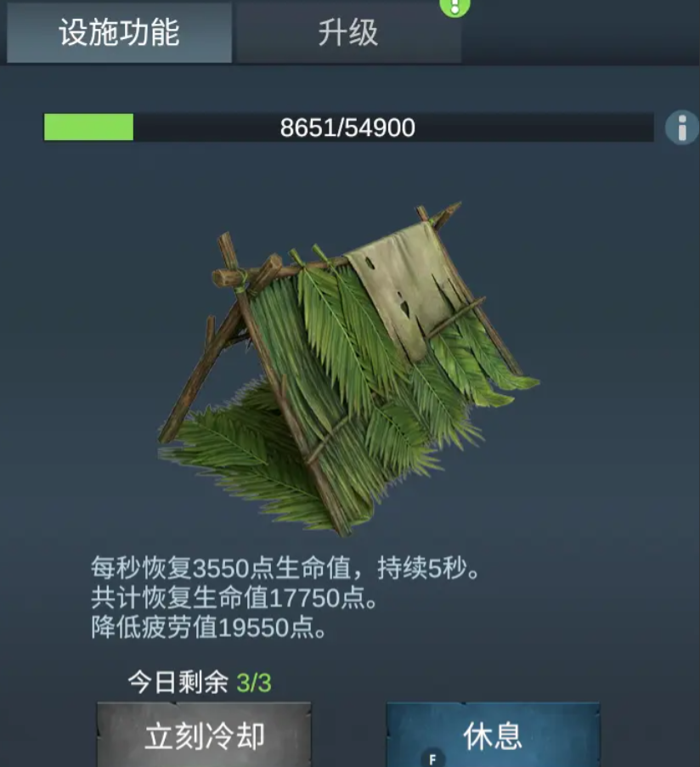Click the green 3/3 remaining counter
700x767 pixels.
(x=254, y=683)
